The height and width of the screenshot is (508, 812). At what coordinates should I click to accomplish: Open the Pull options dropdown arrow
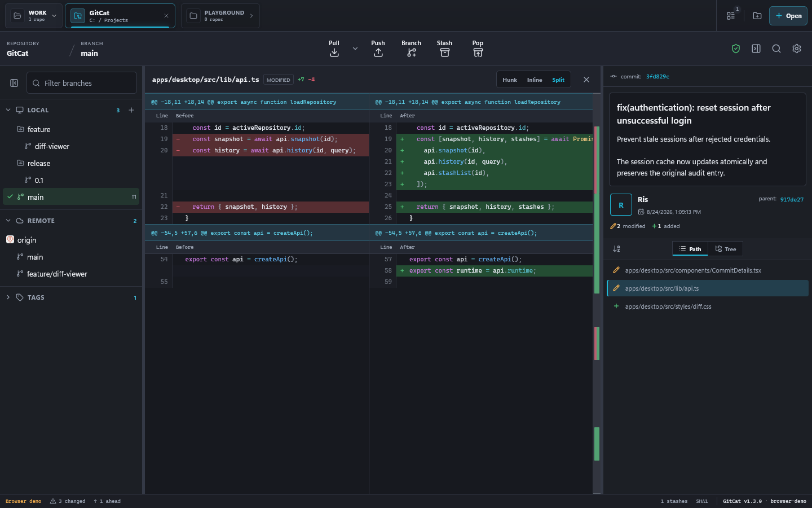coord(355,49)
